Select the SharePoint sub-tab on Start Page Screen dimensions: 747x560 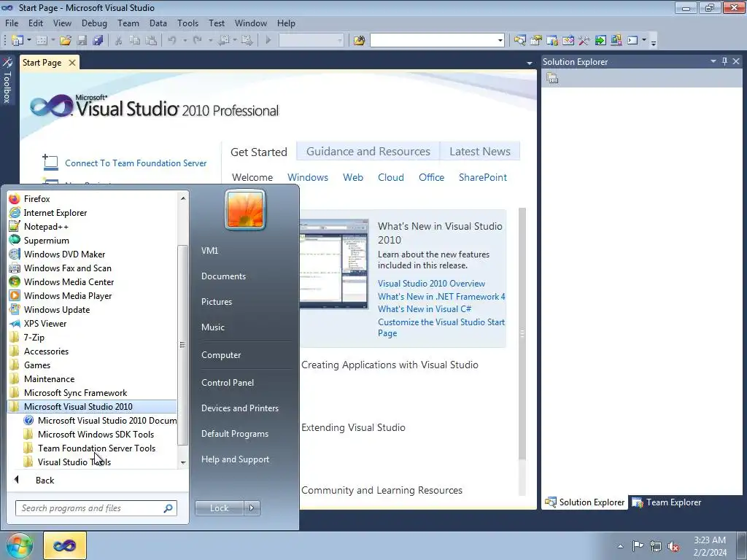[483, 177]
